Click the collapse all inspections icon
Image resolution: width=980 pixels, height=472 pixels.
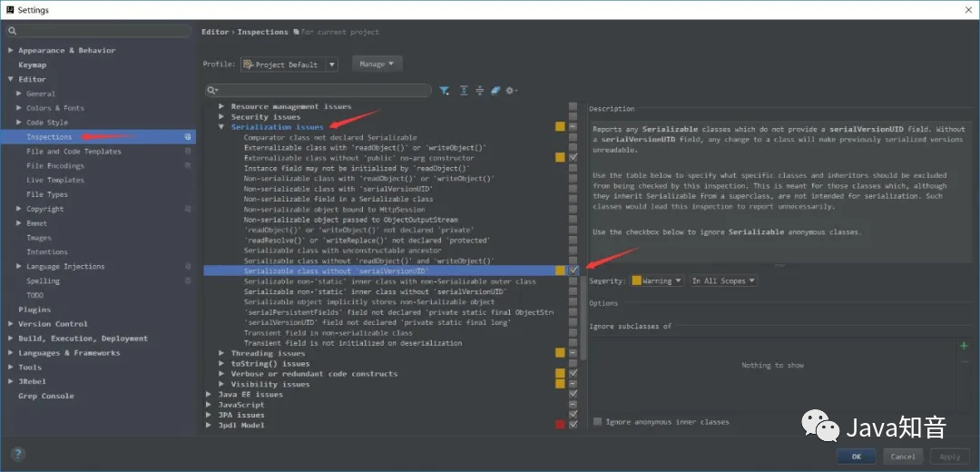(x=479, y=91)
